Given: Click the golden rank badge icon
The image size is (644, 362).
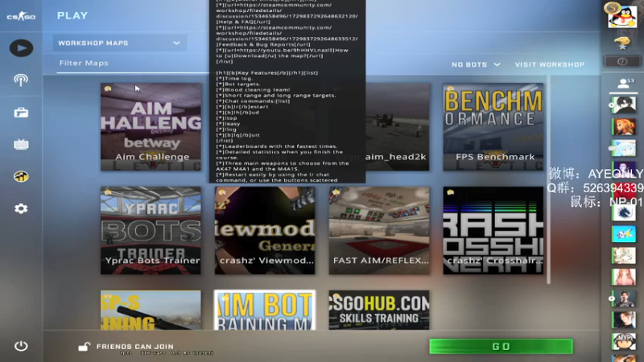Looking at the screenshot, I should click(x=622, y=43).
